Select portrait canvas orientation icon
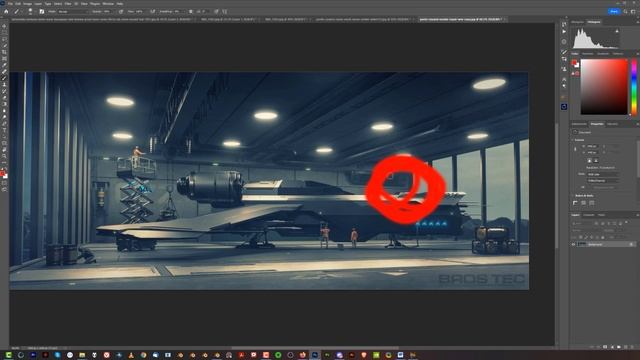640x360 pixels. [589, 161]
